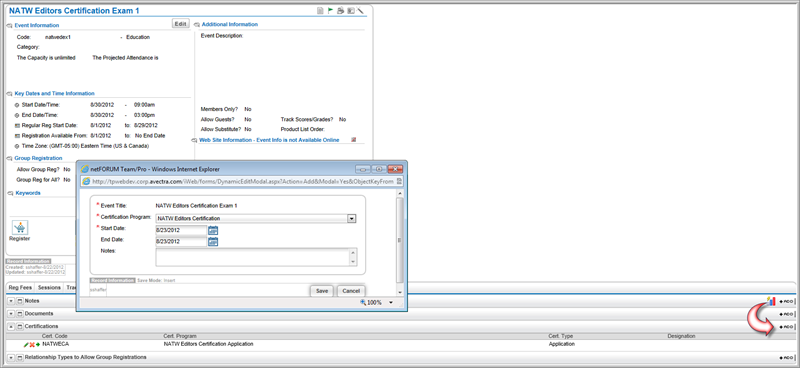The width and height of the screenshot is (800, 368).
Task: Click the Group Registration section header
Action: (x=38, y=159)
